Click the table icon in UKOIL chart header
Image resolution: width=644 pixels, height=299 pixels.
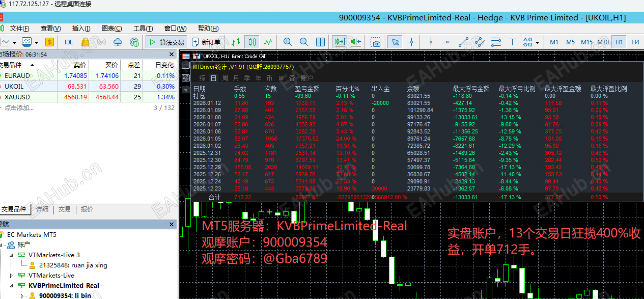pyautogui.click(x=186, y=56)
